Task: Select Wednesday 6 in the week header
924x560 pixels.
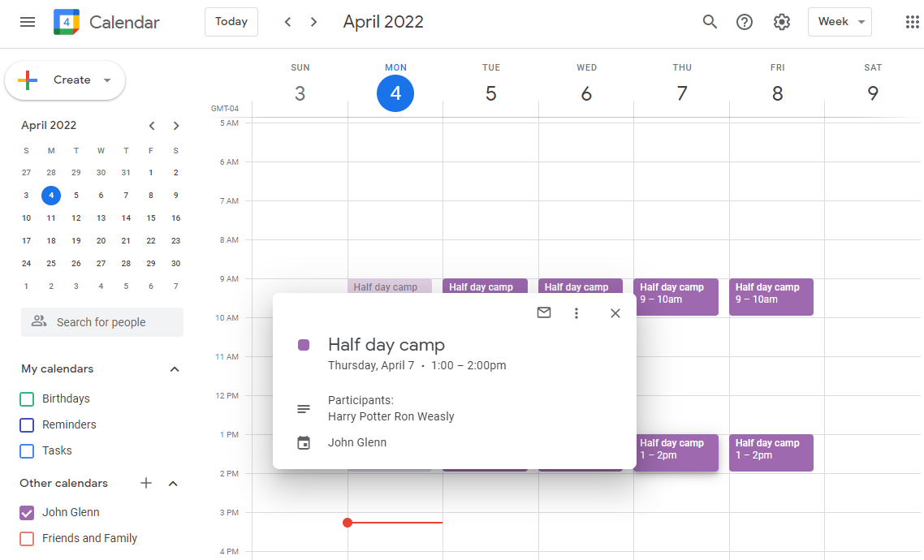Action: tap(586, 93)
